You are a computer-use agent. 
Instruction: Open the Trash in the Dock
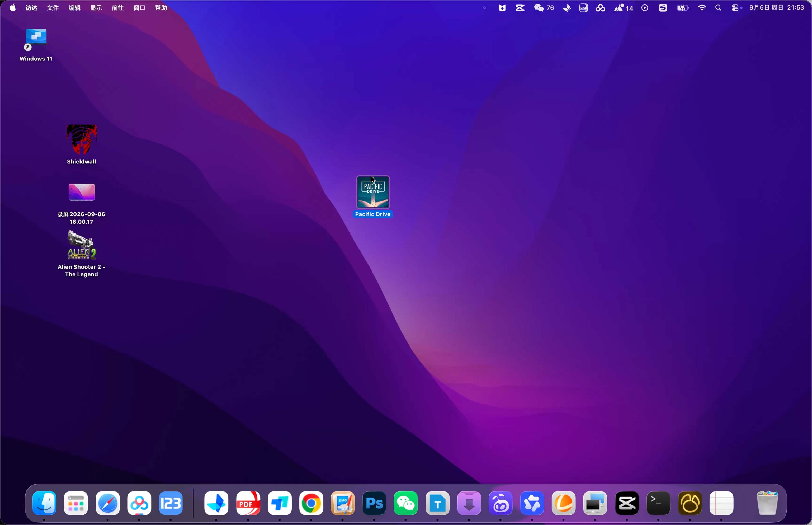click(767, 503)
